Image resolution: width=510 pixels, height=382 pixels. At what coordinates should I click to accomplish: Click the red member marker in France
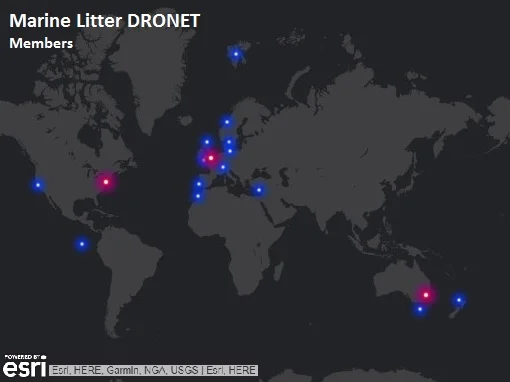211,158
